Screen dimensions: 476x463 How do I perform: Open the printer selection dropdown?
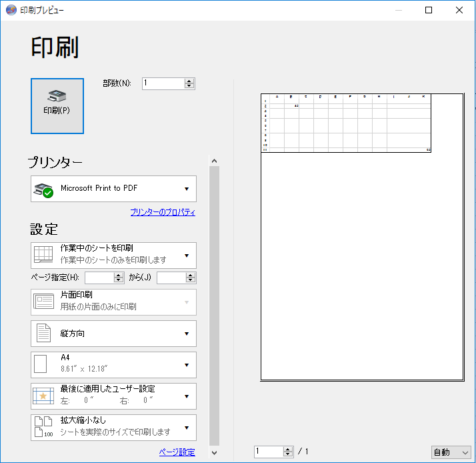[187, 189]
